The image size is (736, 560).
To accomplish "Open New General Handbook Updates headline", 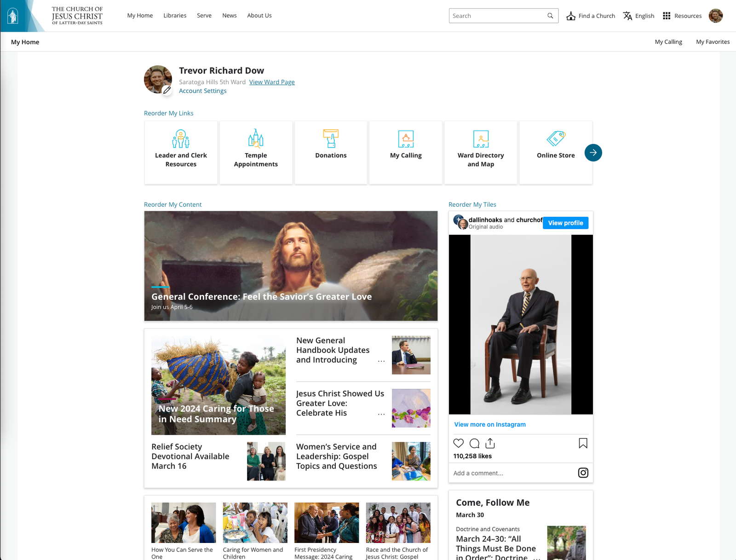I will [x=333, y=350].
